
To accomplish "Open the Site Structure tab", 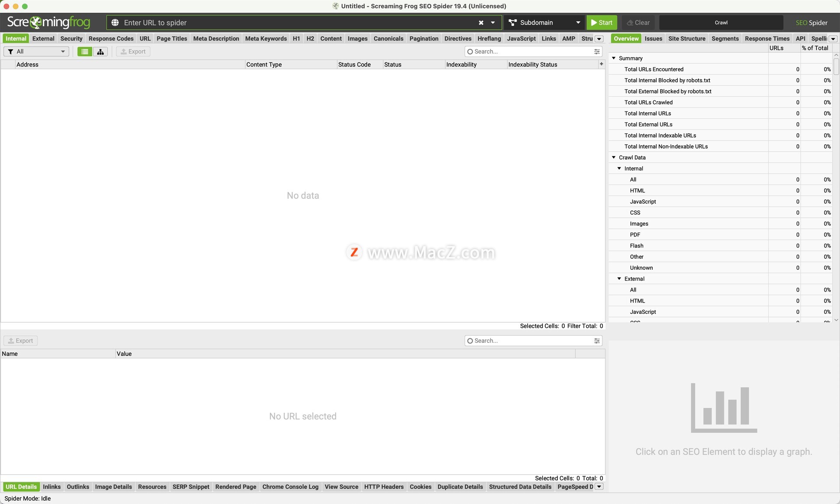I will click(x=687, y=38).
